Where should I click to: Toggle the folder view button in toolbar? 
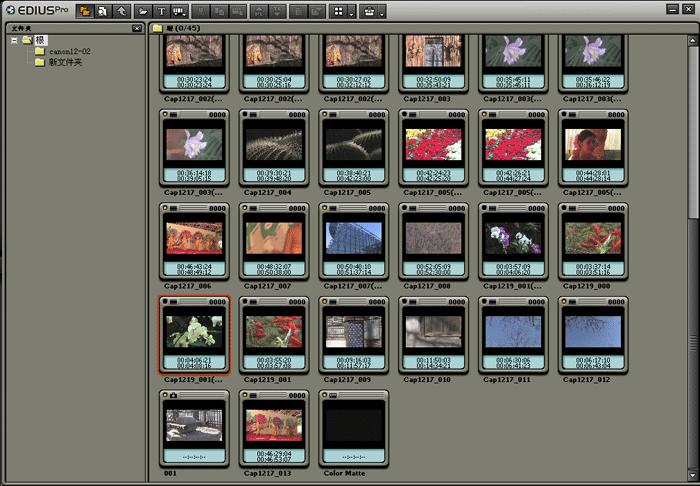click(83, 12)
